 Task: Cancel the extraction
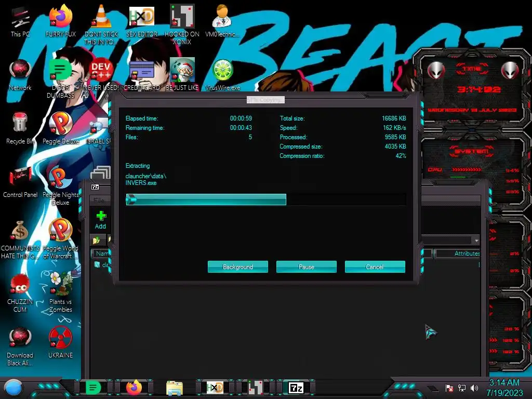point(375,267)
